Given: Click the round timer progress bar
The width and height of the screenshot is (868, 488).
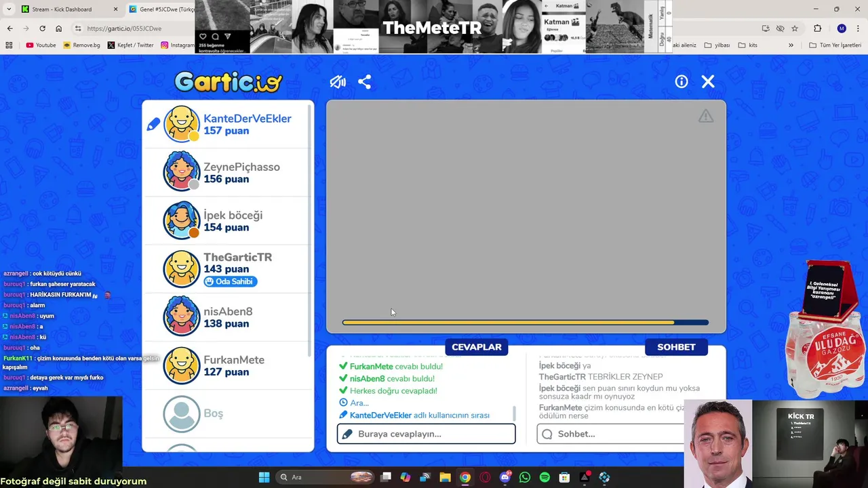Looking at the screenshot, I should (x=526, y=323).
